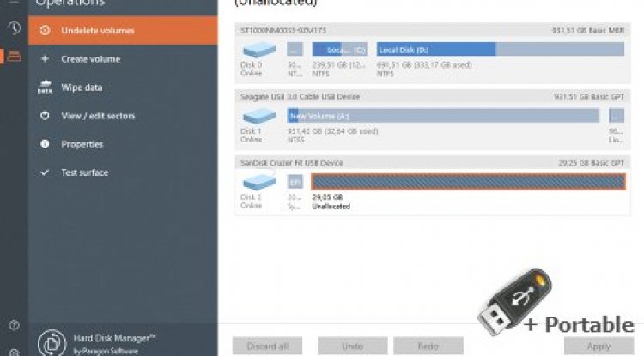Screen dimensions: 644x356
Task: Click the Discard all button
Action: click(267, 347)
